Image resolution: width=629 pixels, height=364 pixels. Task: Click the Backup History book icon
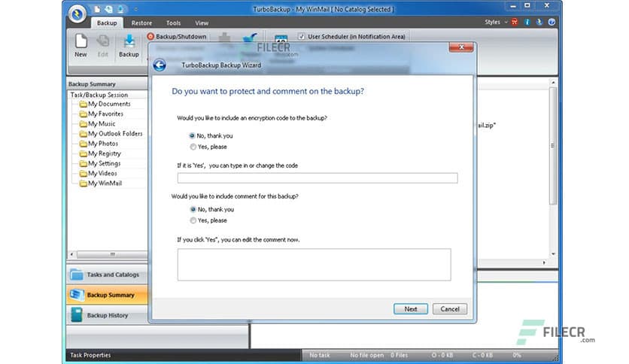tap(76, 316)
